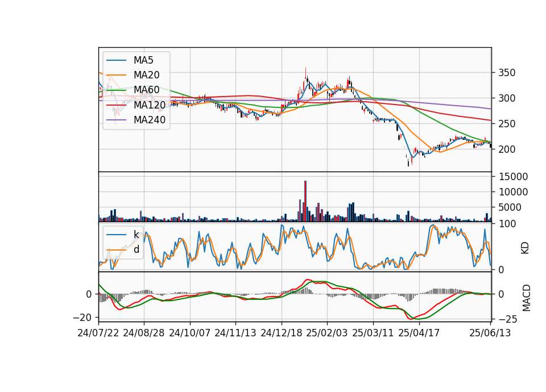Click the 250 price axis label

[507, 124]
